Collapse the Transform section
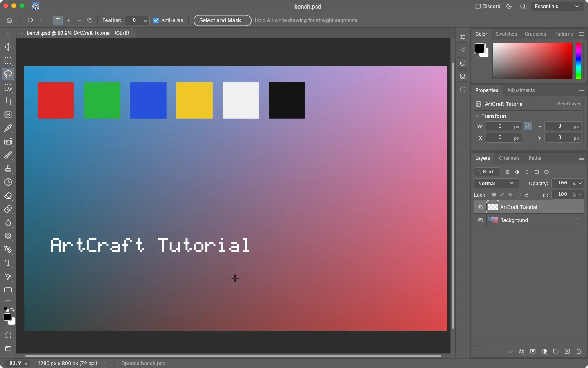The width and height of the screenshot is (588, 368). tap(477, 116)
